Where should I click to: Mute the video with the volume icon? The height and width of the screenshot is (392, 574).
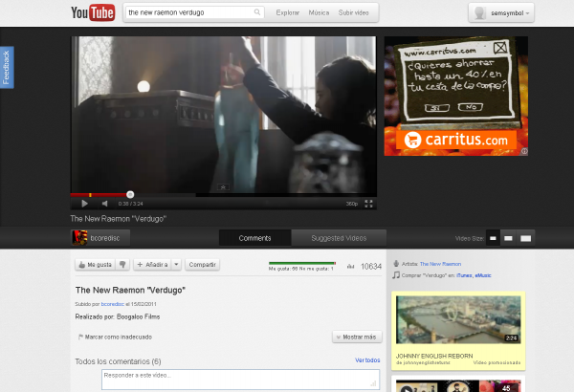[x=104, y=204]
